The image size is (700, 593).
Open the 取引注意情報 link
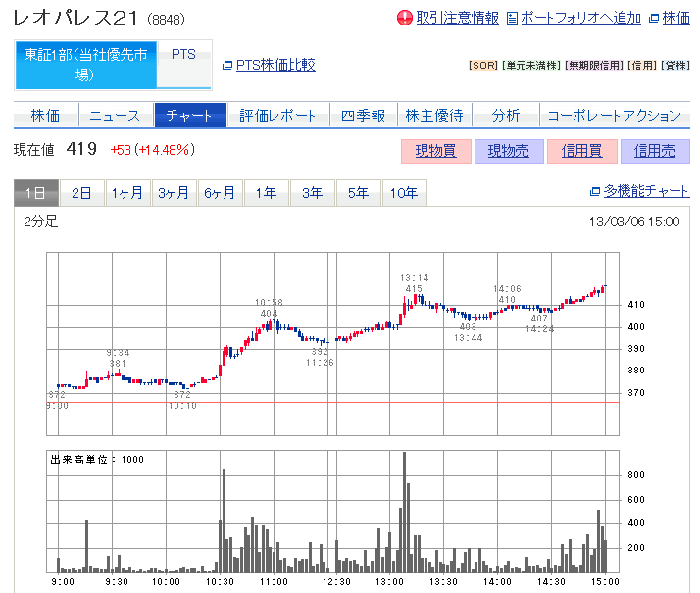tap(457, 18)
